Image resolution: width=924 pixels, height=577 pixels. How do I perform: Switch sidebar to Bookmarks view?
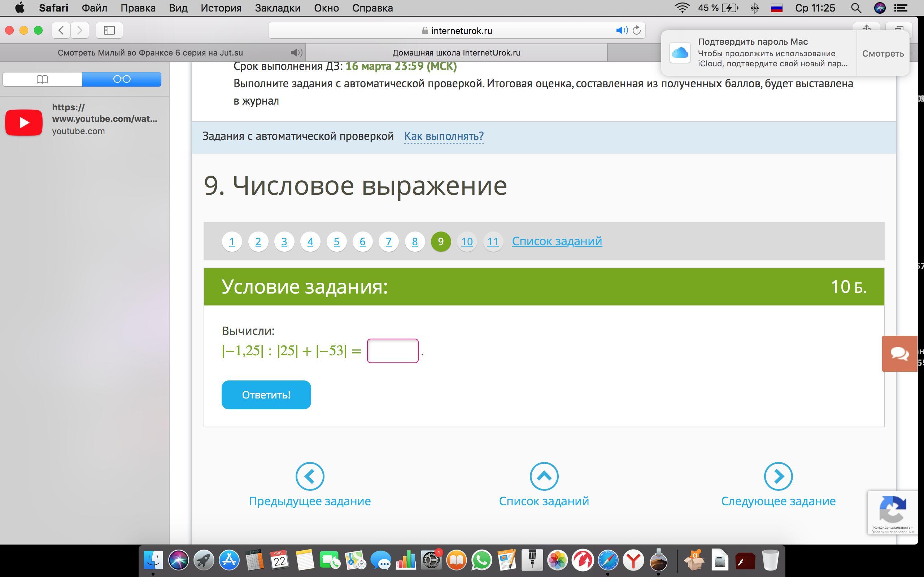point(42,79)
